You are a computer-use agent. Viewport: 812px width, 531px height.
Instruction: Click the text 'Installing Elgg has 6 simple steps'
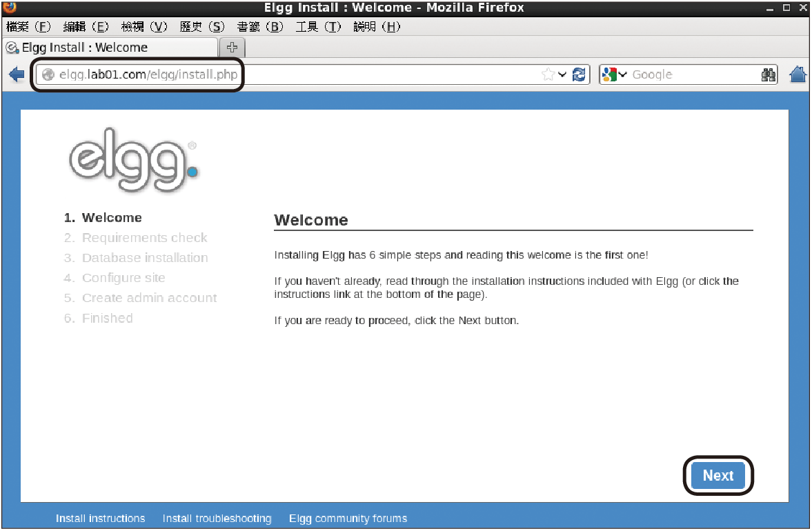coord(358,255)
